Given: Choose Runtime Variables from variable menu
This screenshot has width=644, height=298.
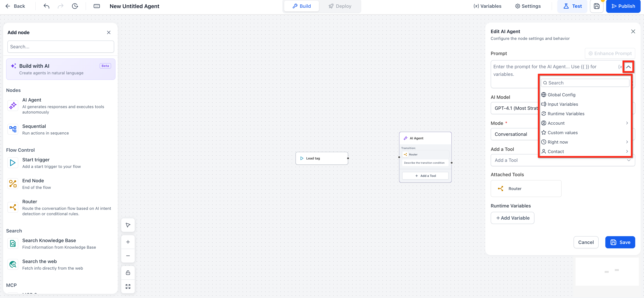Looking at the screenshot, I should click(x=585, y=114).
